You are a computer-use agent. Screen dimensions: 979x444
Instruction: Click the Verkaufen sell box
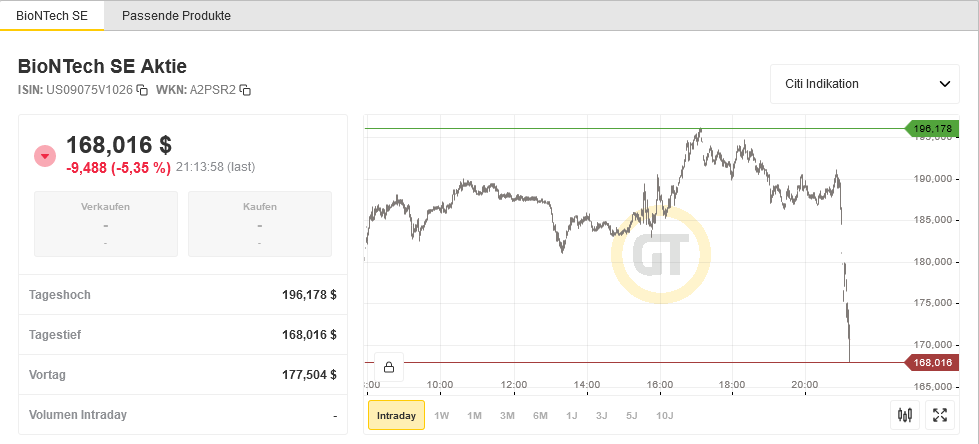pos(106,224)
